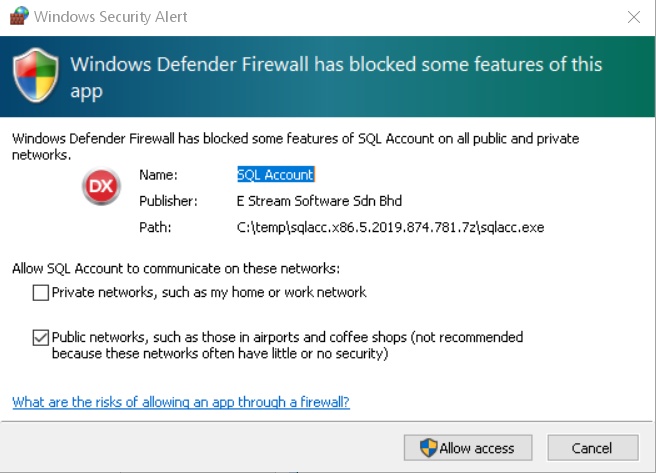The image size is (656, 473).
Task: Click the firewall icon in the title bar
Action: [x=17, y=16]
